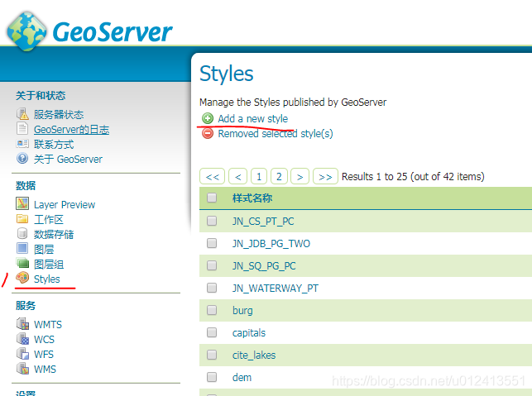Viewport: 532px width, 396px height.
Task: Go to first page with << button
Action: coord(212,176)
